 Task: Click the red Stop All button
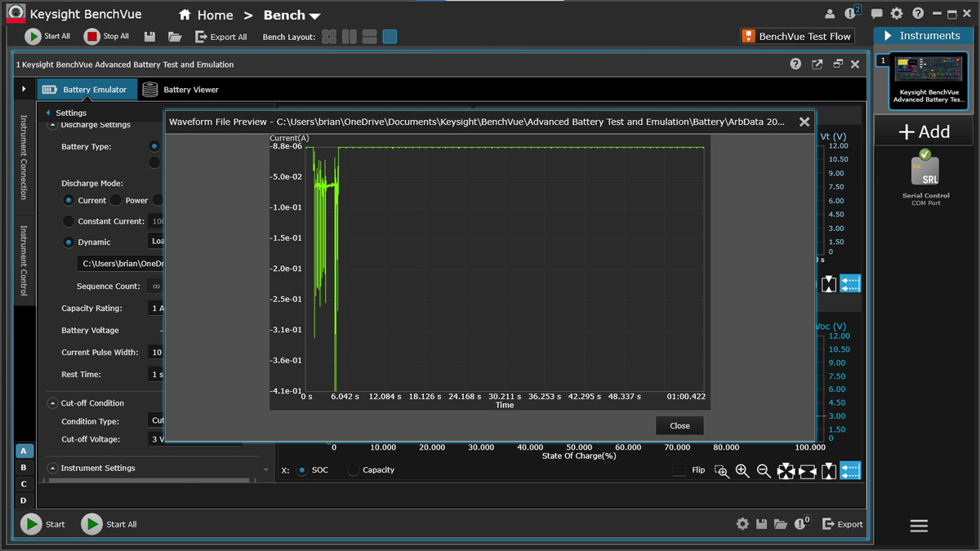tap(106, 37)
